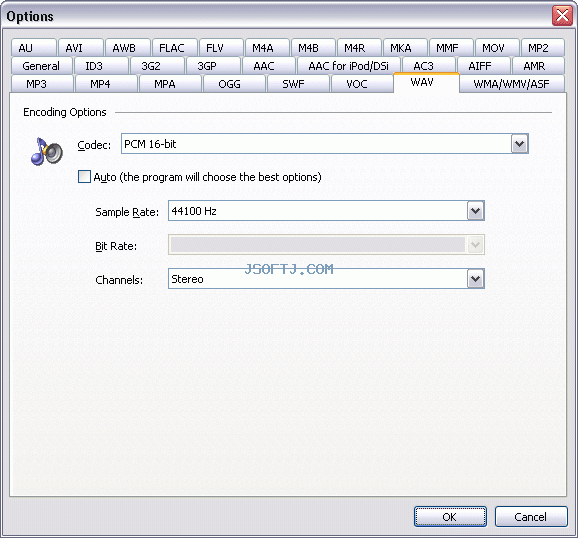Click the active WAV tab

point(426,83)
